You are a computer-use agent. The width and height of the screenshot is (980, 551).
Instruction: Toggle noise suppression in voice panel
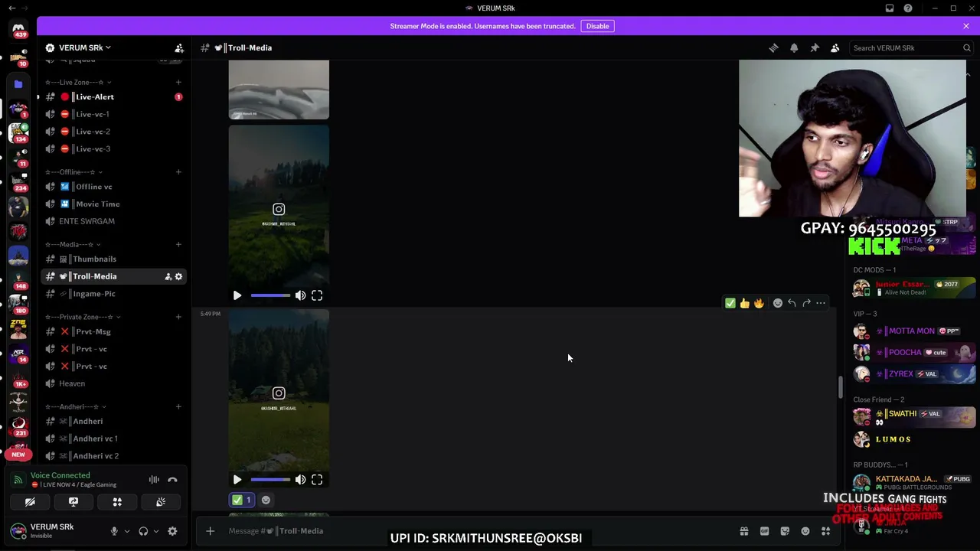154,480
